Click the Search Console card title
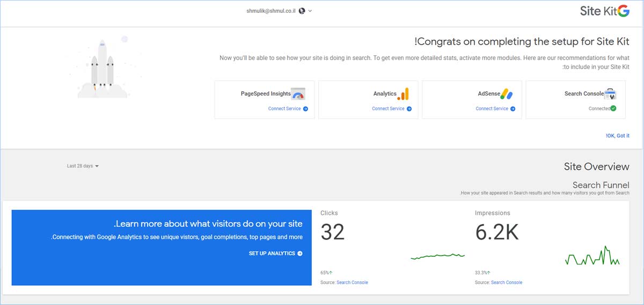 [x=584, y=93]
